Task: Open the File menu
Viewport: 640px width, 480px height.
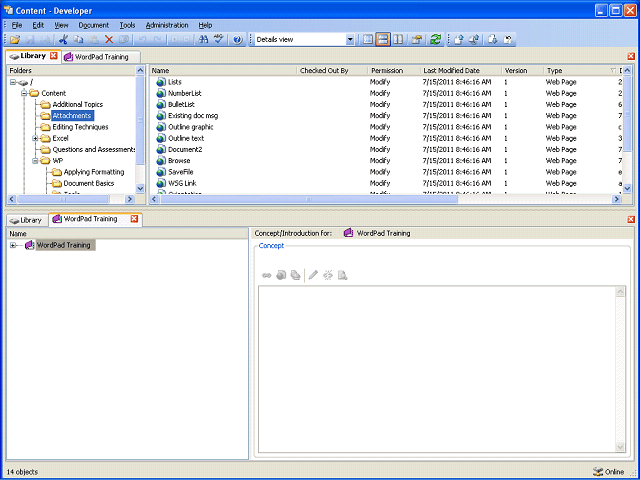Action: point(17,25)
